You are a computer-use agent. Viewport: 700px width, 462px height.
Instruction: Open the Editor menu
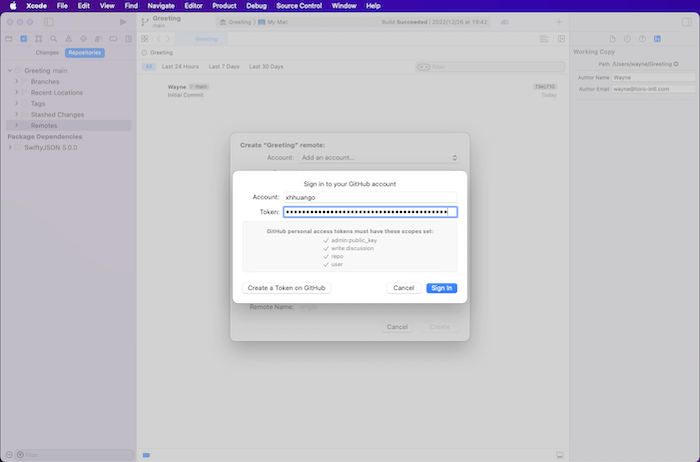point(193,6)
